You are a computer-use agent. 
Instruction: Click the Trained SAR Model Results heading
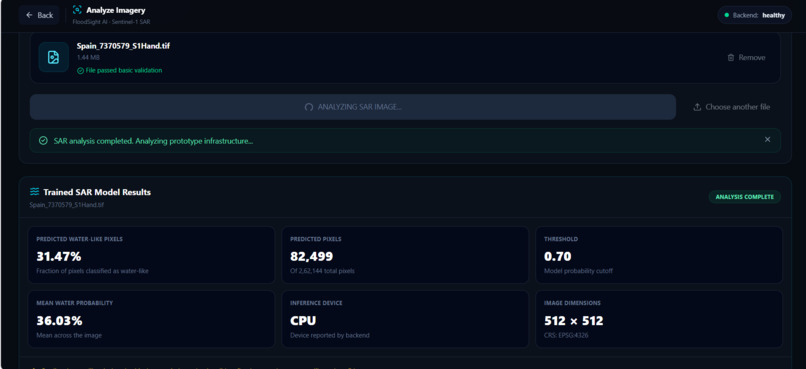97,192
